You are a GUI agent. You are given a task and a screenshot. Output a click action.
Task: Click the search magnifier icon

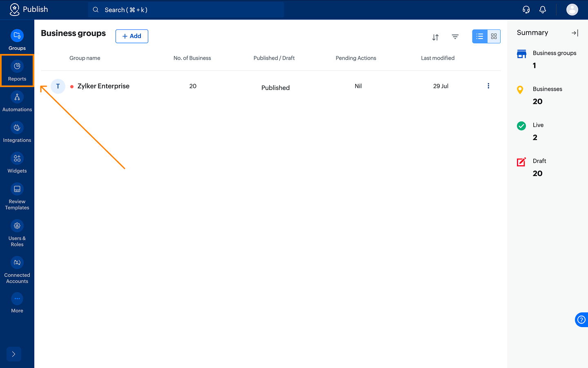coord(96,10)
